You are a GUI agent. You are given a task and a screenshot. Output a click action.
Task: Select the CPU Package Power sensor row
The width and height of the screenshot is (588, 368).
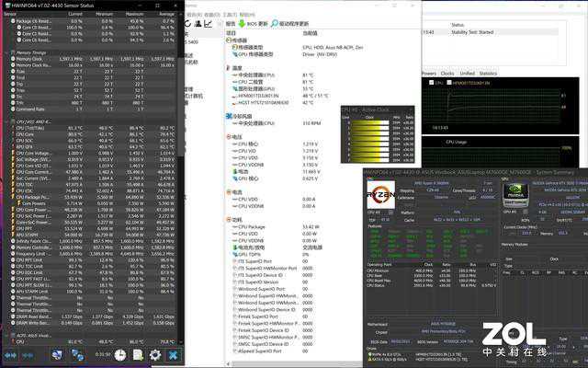(37, 197)
